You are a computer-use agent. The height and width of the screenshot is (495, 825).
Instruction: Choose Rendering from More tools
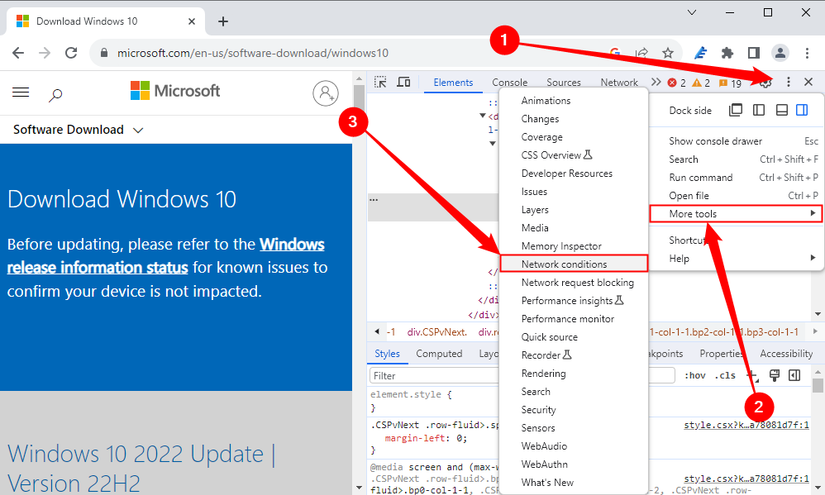574,373
